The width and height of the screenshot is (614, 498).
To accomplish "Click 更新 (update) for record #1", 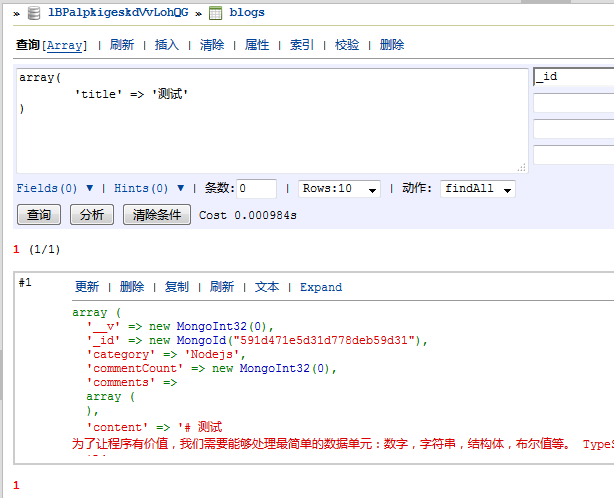I will 87,287.
